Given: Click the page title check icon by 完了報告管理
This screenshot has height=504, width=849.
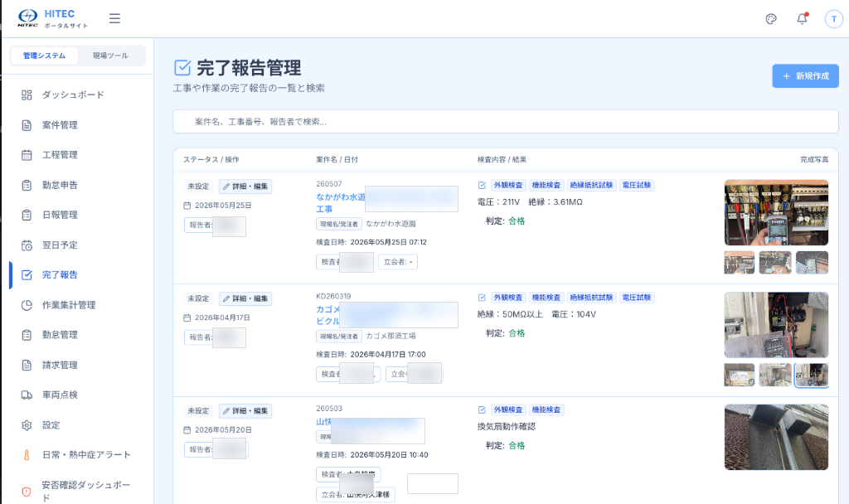Looking at the screenshot, I should click(x=182, y=68).
